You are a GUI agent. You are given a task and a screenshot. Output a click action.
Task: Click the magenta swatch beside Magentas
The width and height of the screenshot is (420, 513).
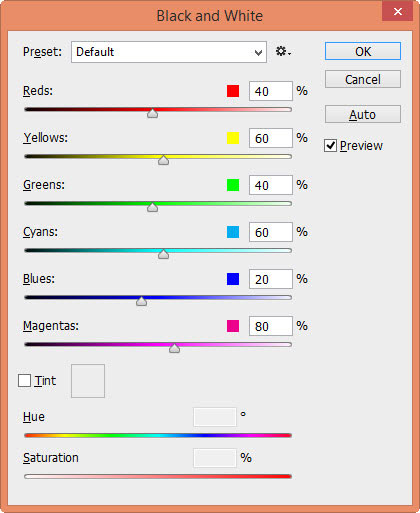(x=233, y=326)
